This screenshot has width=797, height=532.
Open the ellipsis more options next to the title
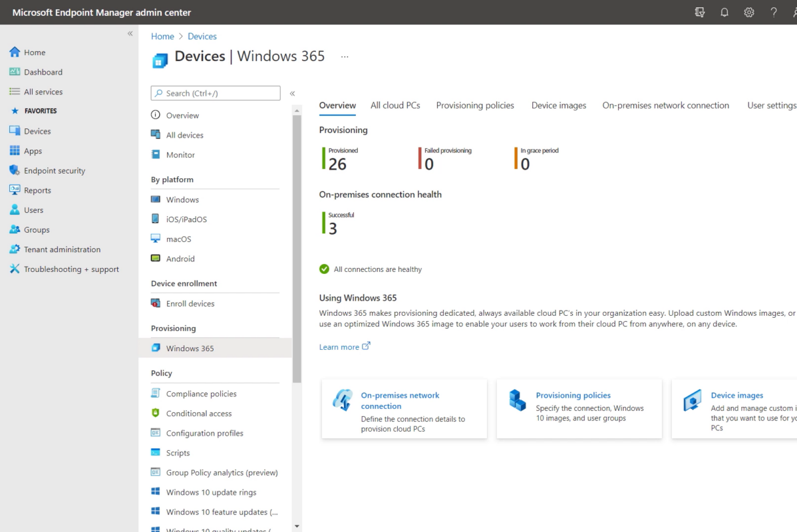click(345, 57)
